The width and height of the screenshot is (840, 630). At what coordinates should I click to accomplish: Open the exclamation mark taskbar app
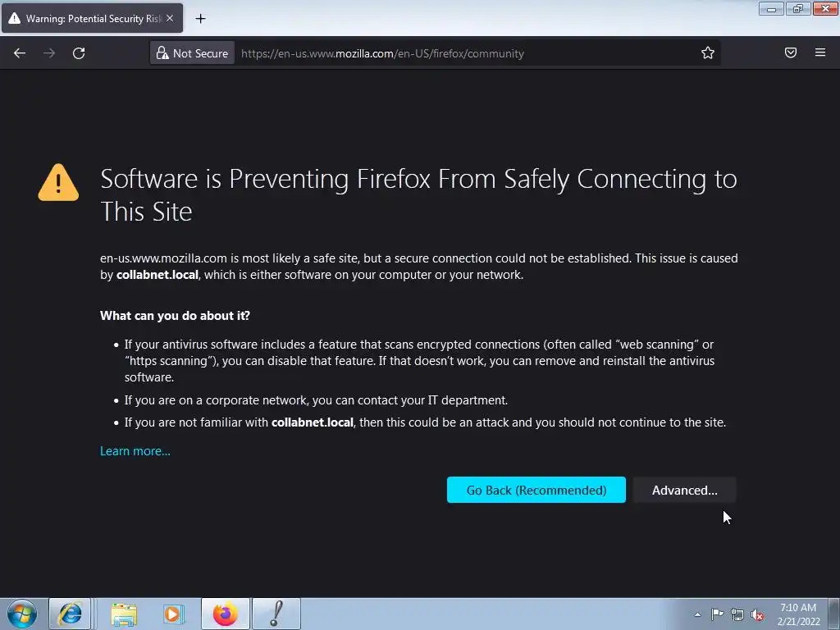(276, 614)
